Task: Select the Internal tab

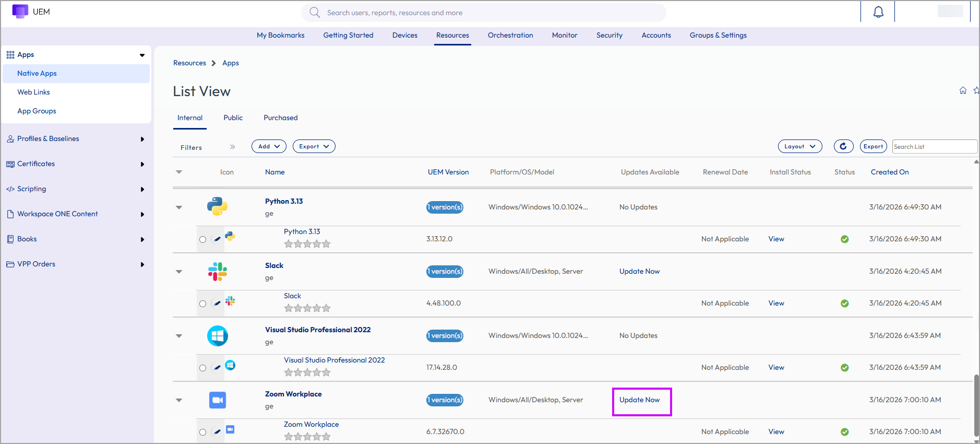Action: tap(190, 118)
